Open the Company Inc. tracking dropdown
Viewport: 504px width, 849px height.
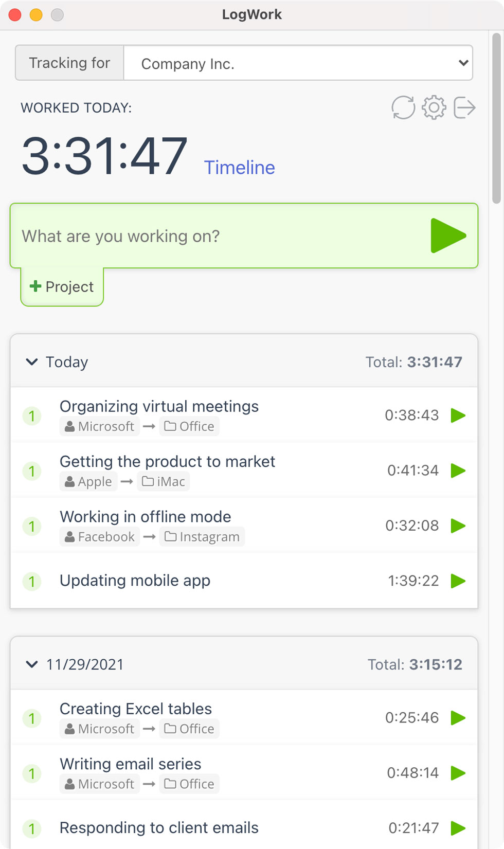coord(298,63)
